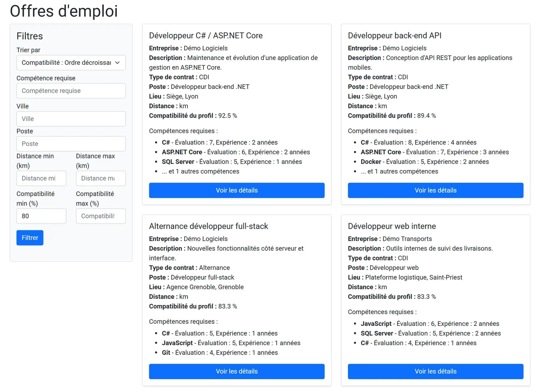Viewport: 540px width, 392px height.
Task: View details for Alternance développeur full-stack
Action: point(237,371)
